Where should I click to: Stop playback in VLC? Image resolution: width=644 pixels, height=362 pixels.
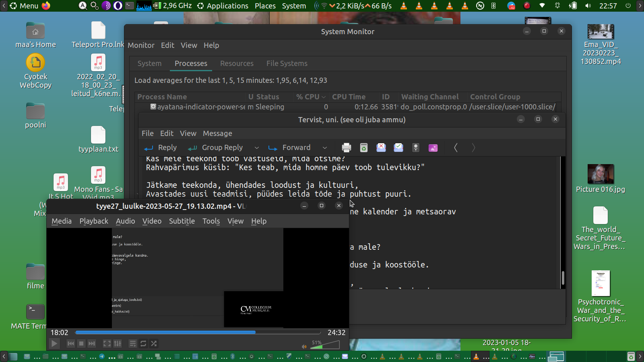pyautogui.click(x=81, y=343)
